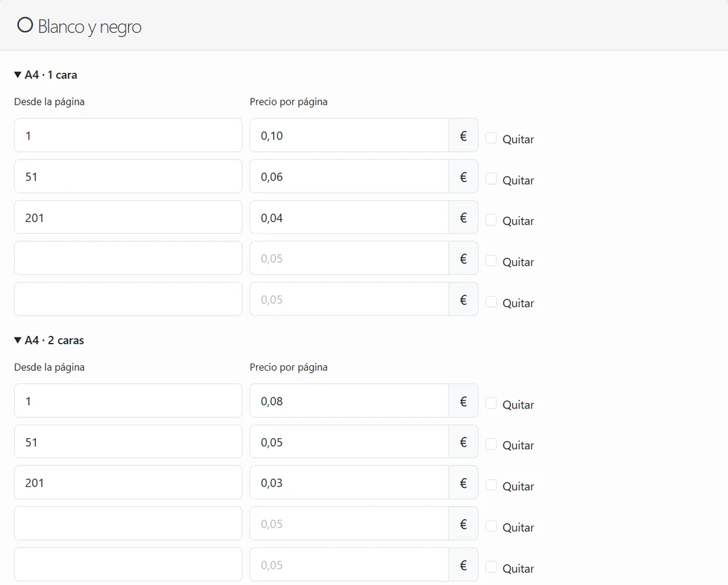The image size is (728, 585).
Task: Tick Quitar checkbox for the 0,08 price row
Action: coord(491,403)
